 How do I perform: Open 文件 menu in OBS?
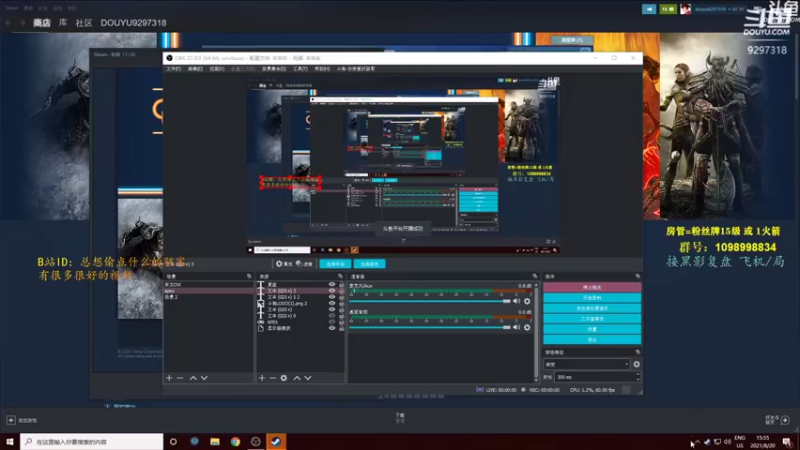[173, 69]
